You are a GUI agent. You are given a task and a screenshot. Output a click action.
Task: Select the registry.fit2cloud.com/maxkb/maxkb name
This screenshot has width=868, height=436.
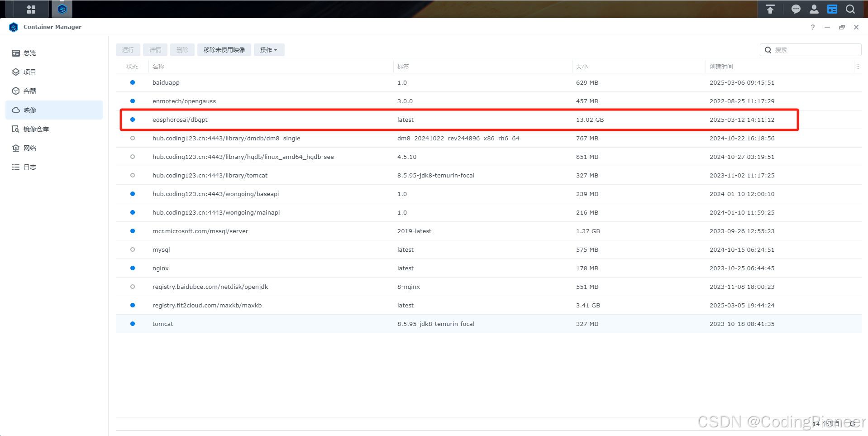pyautogui.click(x=207, y=305)
